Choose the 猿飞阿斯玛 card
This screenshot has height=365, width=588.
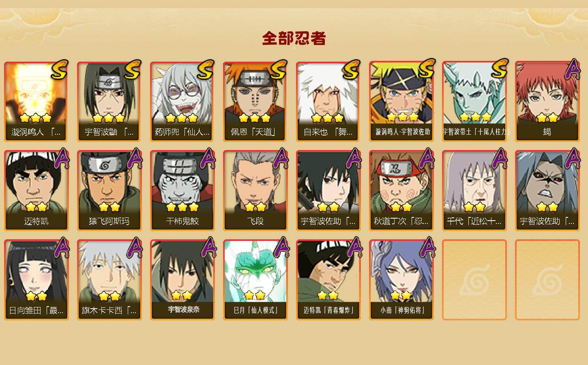pyautogui.click(x=109, y=191)
